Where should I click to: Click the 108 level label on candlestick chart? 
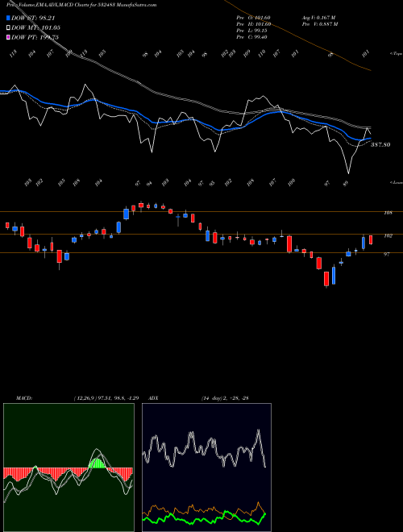coord(388,213)
